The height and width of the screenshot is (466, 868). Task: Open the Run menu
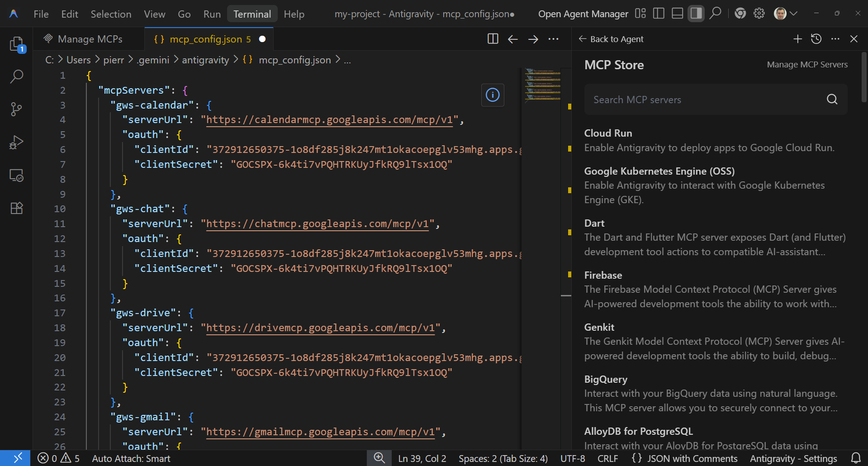(212, 14)
